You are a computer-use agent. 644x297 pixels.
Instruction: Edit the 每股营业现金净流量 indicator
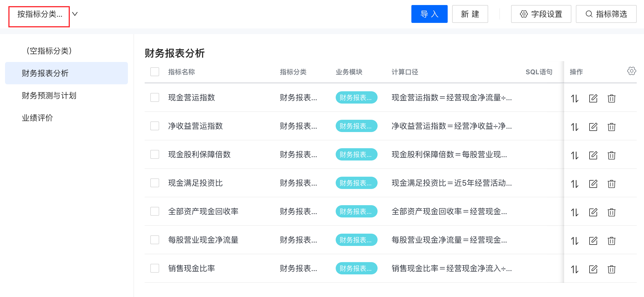[x=593, y=241]
